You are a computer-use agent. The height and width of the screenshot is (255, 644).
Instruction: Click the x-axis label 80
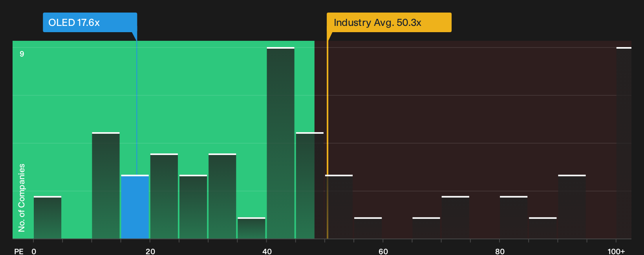pyautogui.click(x=499, y=251)
